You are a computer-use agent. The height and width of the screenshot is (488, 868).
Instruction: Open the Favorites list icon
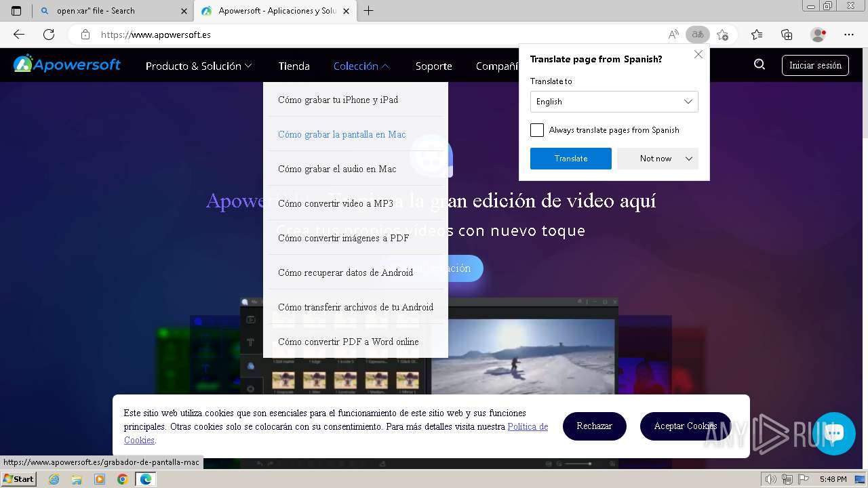click(x=757, y=35)
